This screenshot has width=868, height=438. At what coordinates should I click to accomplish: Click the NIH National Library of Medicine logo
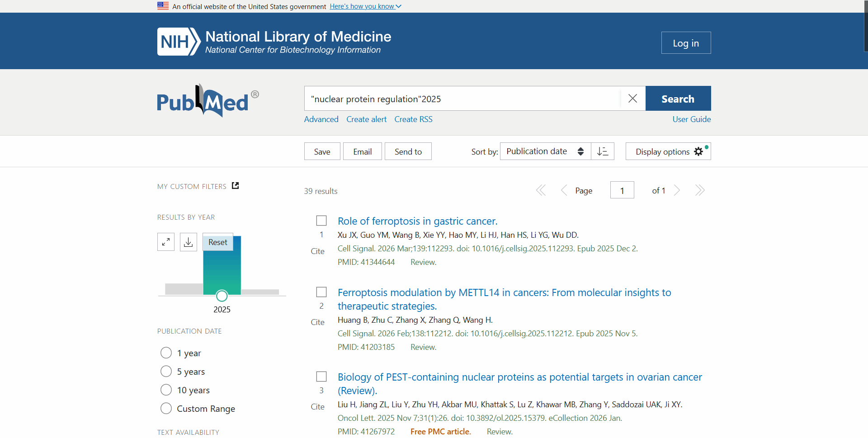[274, 42]
